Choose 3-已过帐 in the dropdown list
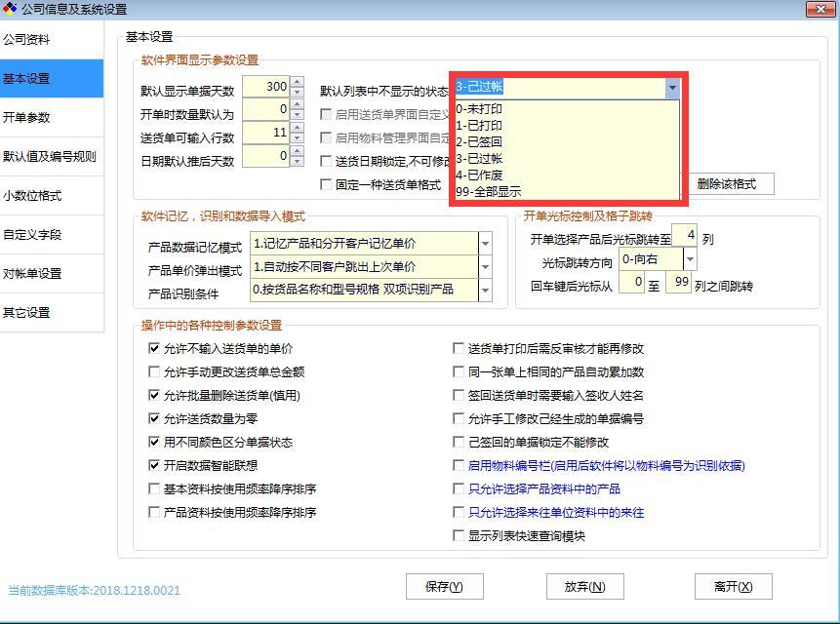Screen dimensions: 840x624 click(567, 158)
